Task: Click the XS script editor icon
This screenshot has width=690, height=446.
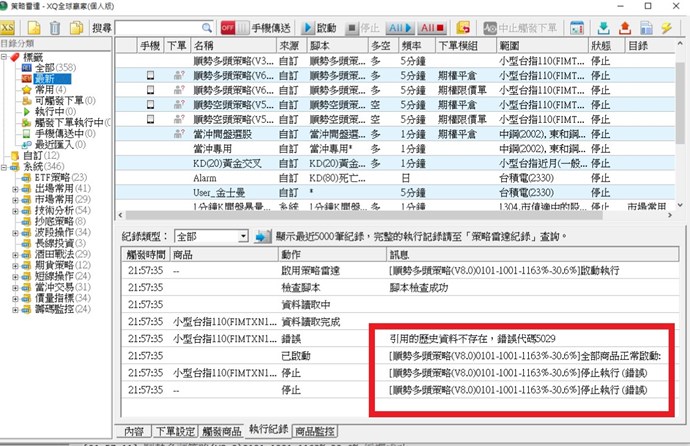Action: (10, 28)
